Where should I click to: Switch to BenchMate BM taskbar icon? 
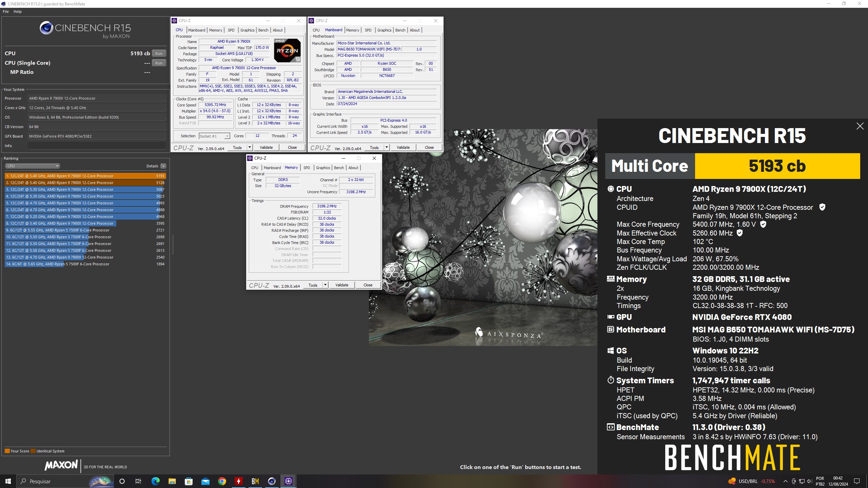[x=255, y=481]
